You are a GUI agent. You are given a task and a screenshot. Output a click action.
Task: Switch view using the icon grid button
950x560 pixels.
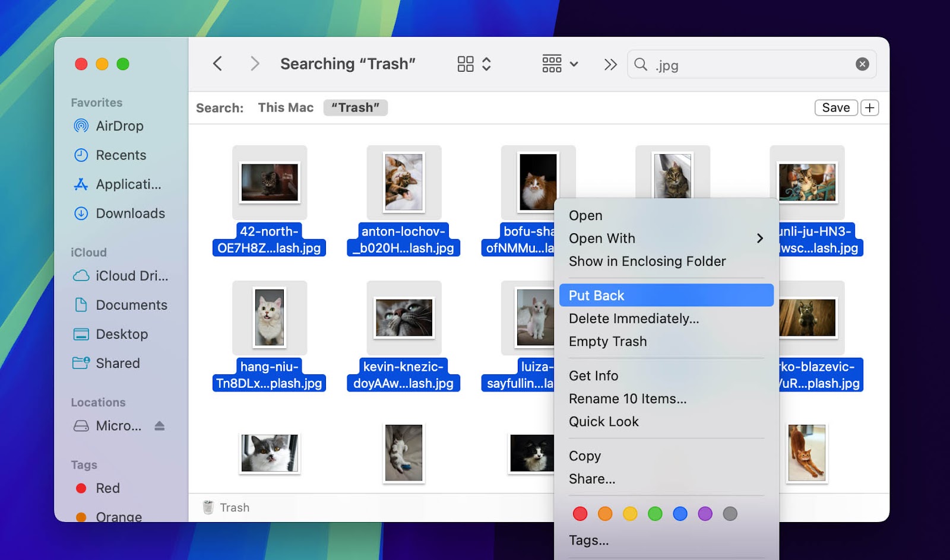point(474,63)
